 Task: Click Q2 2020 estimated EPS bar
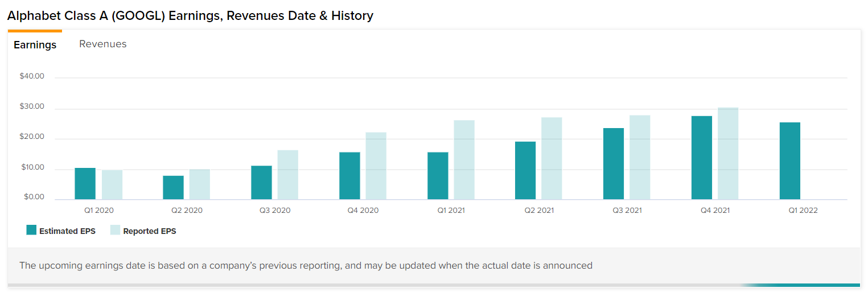point(173,188)
